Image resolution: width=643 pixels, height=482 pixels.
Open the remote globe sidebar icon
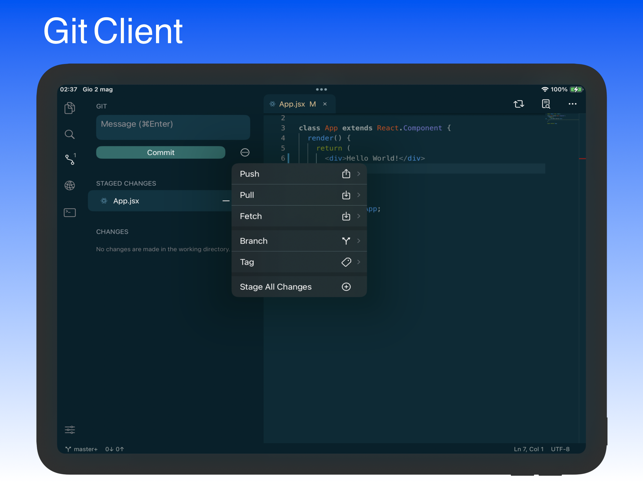(70, 185)
